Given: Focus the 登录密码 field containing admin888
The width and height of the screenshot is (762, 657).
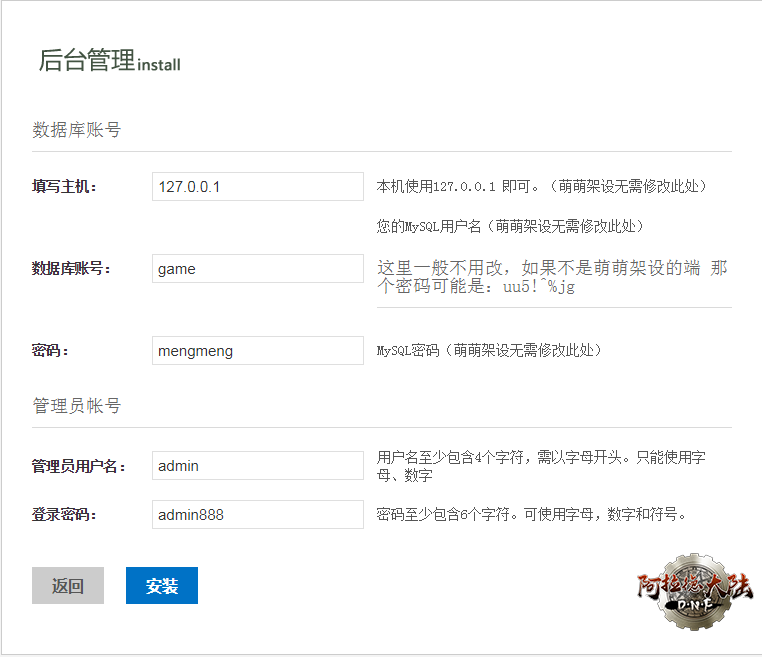Looking at the screenshot, I should click(x=257, y=514).
